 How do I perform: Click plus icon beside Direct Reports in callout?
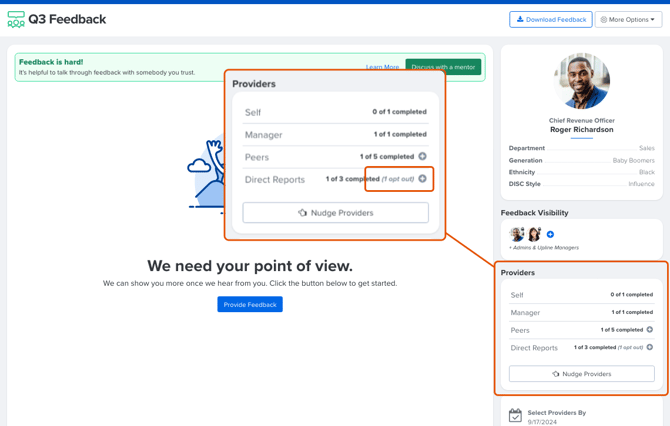422,179
